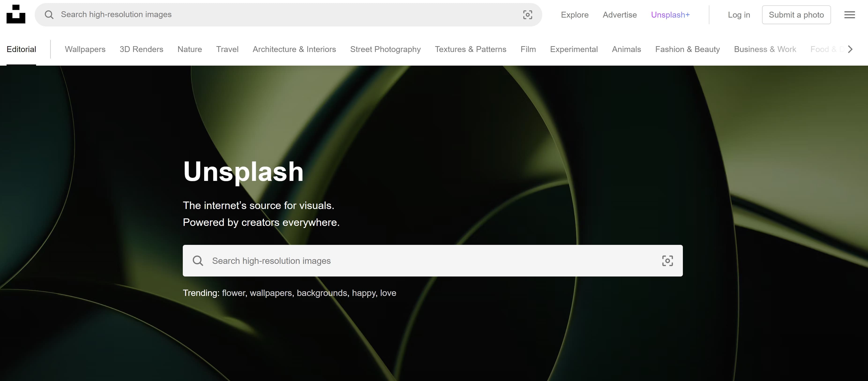This screenshot has height=381, width=868.
Task: Open the hamburger menu icon
Action: pos(849,15)
